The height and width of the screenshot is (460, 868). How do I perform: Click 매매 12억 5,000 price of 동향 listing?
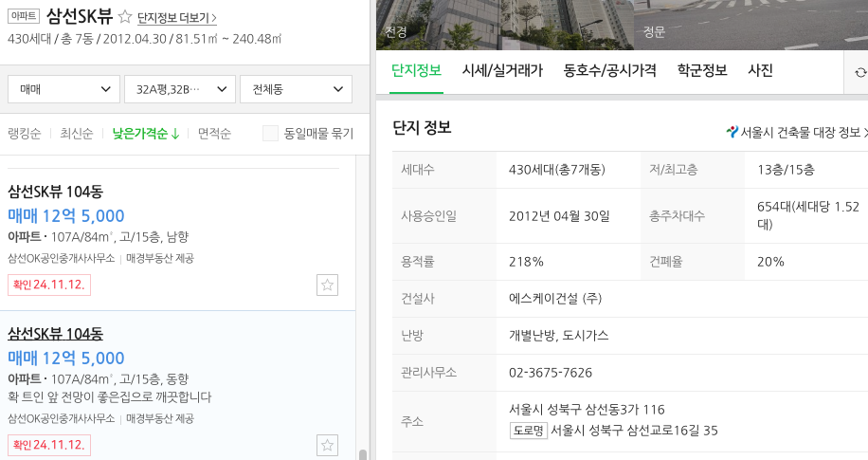(66, 358)
